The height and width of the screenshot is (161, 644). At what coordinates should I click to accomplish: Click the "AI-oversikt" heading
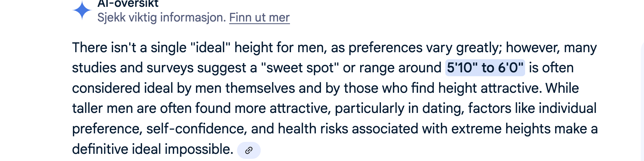[128, 4]
